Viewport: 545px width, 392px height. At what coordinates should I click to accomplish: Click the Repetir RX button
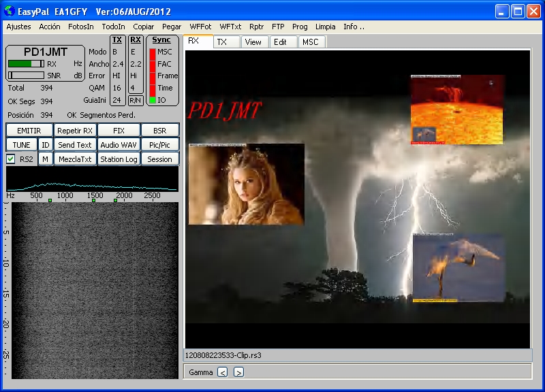point(75,131)
